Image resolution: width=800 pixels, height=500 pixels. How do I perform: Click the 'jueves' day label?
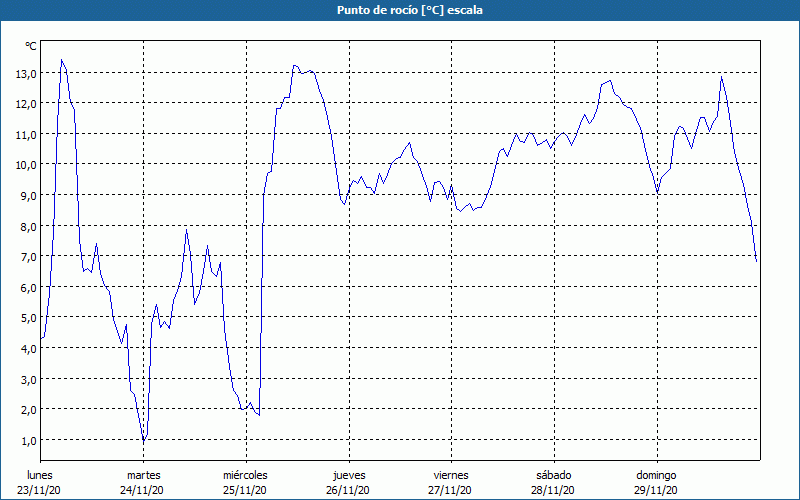pos(349,475)
